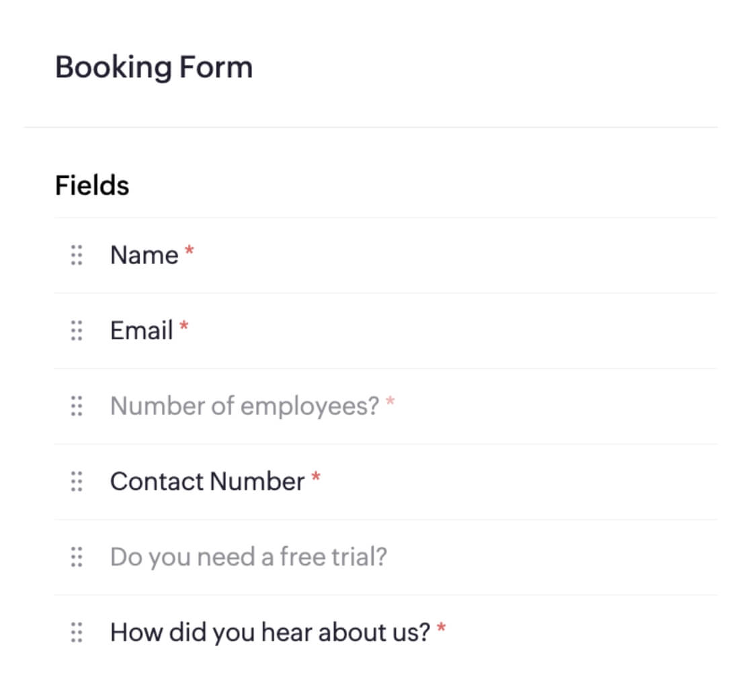The image size is (742, 700).
Task: Click the drag handle beside Email field
Action: 77,331
